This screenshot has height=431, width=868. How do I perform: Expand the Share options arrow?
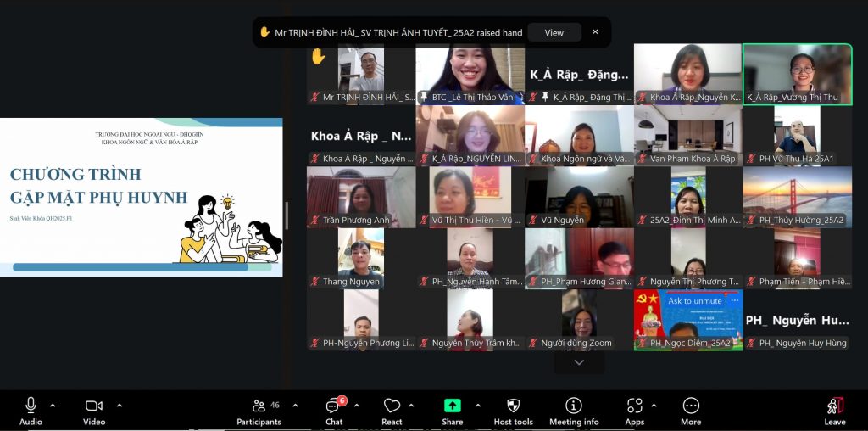click(478, 406)
